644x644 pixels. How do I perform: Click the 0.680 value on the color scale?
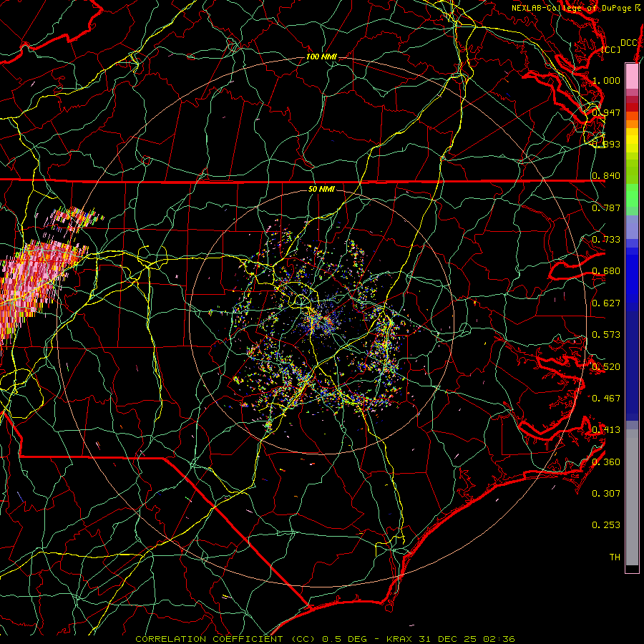(606, 271)
